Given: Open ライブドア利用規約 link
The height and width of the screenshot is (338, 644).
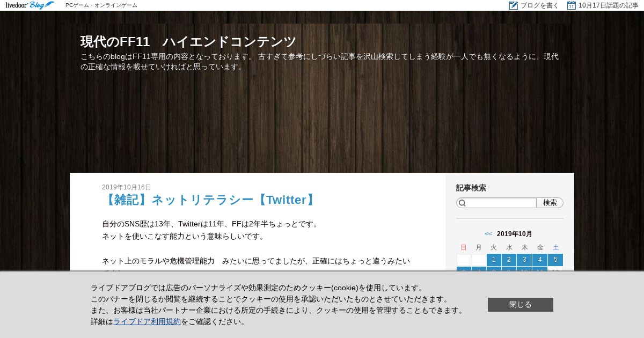Looking at the screenshot, I should tap(147, 322).
